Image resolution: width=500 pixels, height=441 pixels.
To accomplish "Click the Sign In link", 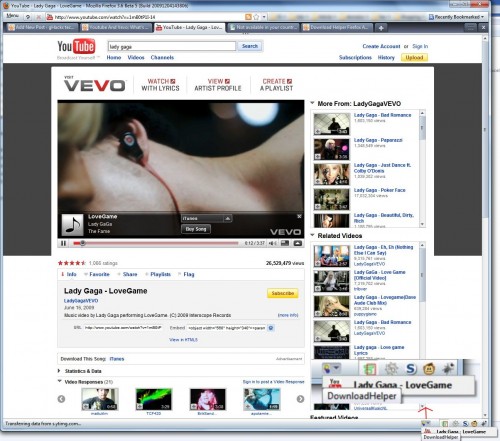I will pyautogui.click(x=420, y=46).
